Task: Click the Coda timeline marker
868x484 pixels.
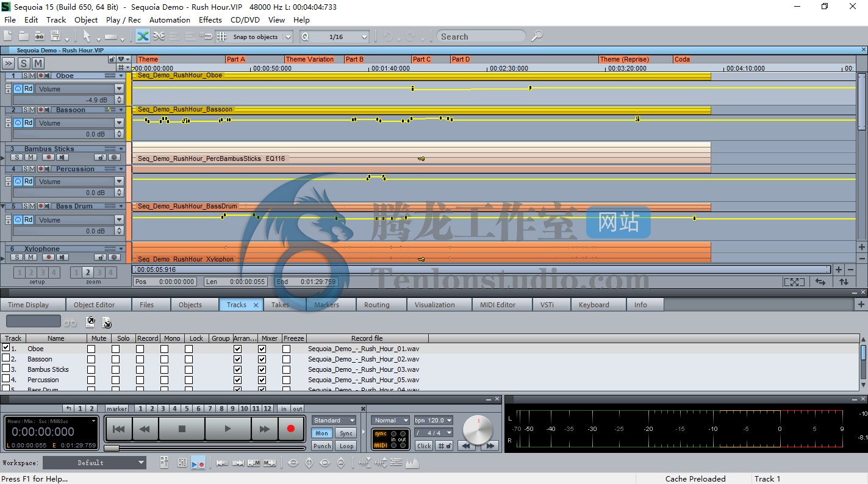Action: click(x=682, y=59)
